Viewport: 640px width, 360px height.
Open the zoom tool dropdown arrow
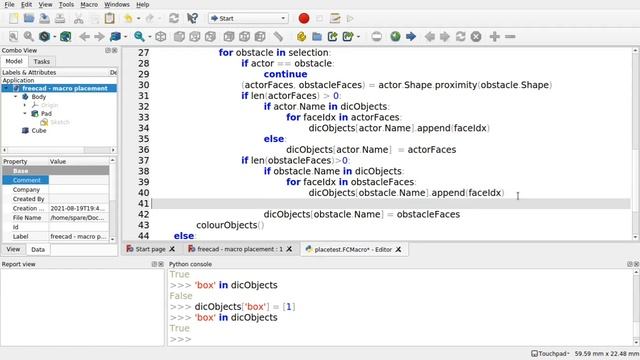click(x=150, y=36)
